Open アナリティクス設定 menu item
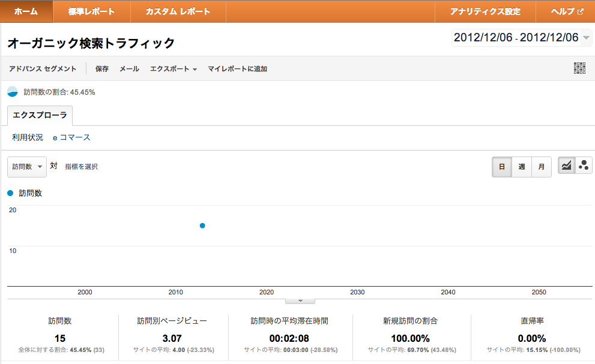Image resolution: width=595 pixels, height=364 pixels. [x=485, y=11]
